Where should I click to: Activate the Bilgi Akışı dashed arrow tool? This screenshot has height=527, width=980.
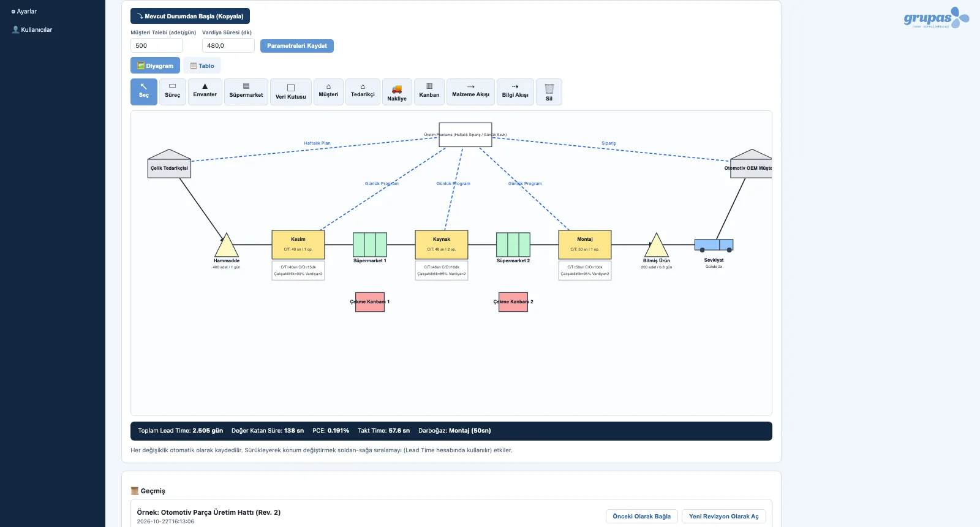click(515, 92)
